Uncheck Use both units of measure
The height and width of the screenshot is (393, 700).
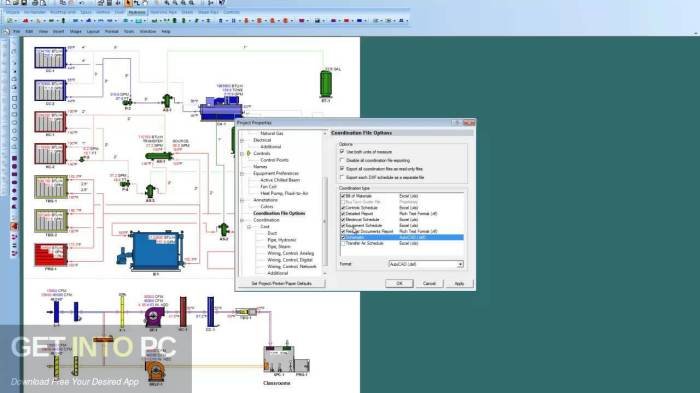pos(342,152)
